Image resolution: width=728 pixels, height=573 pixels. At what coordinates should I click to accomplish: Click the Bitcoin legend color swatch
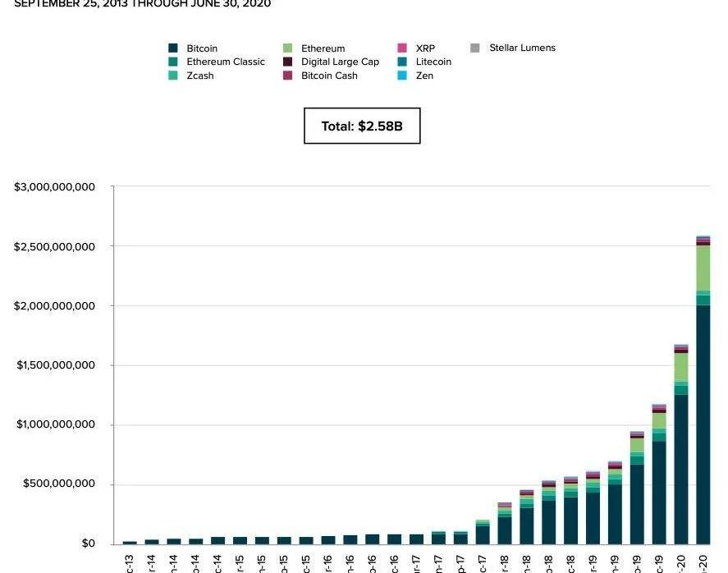click(x=173, y=48)
